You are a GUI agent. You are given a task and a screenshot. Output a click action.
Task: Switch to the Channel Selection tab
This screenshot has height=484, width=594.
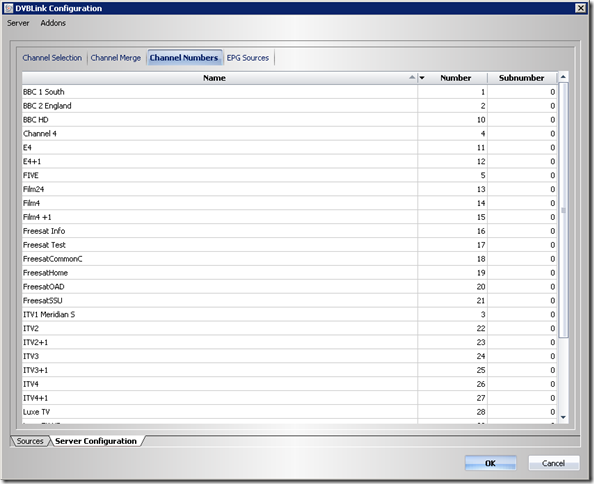pyautogui.click(x=52, y=58)
